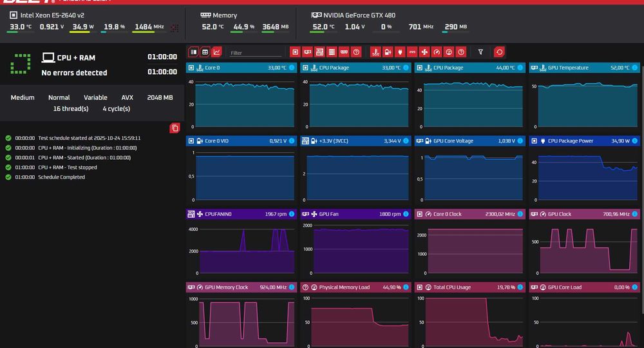Open info for the Total CPU Usage graph
The height and width of the screenshot is (348, 644).
520,287
